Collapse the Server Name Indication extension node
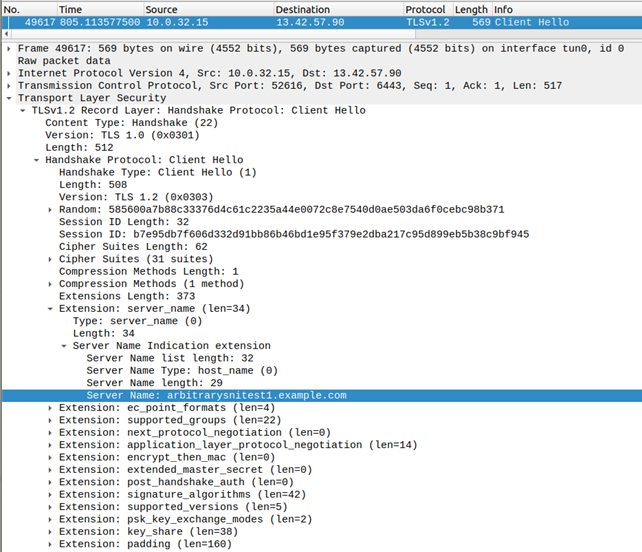This screenshot has width=642, height=552. [x=65, y=346]
